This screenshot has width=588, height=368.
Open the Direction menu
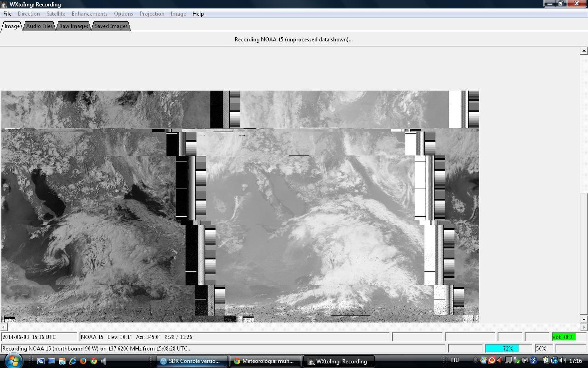point(29,14)
